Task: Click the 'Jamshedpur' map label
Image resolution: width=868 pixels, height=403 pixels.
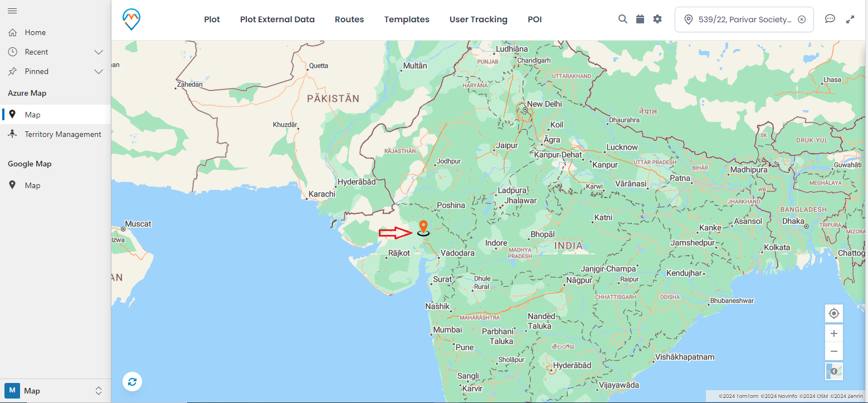Action: [x=693, y=243]
